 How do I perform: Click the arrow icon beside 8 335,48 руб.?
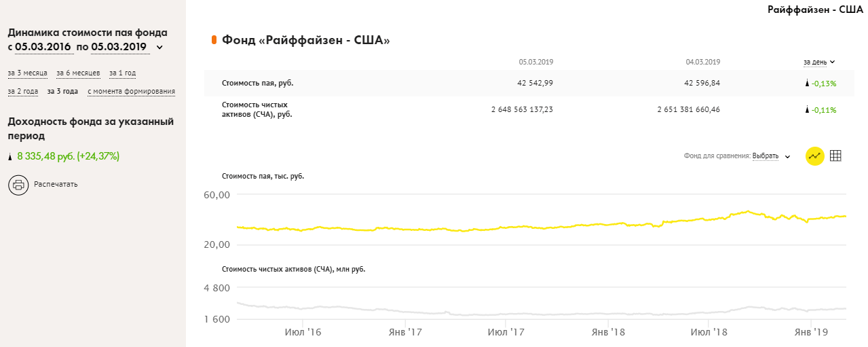pos(10,157)
